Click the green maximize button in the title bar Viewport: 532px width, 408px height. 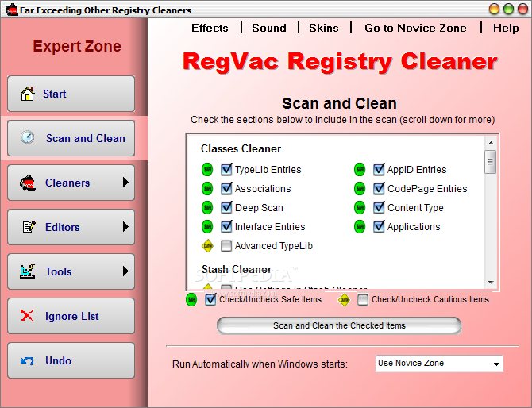pos(508,10)
